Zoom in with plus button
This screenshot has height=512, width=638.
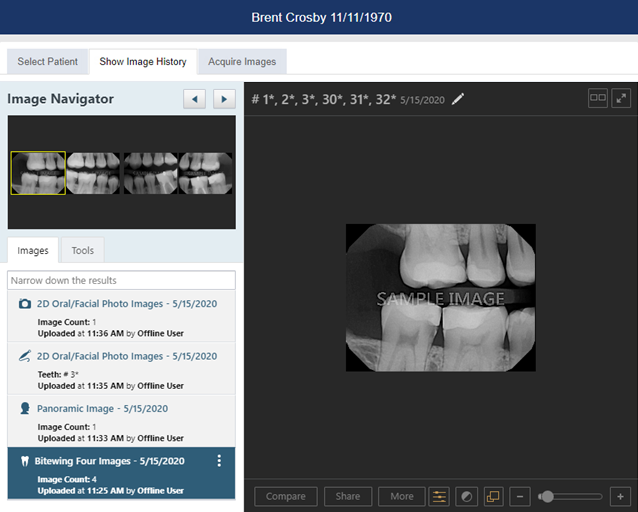point(621,497)
